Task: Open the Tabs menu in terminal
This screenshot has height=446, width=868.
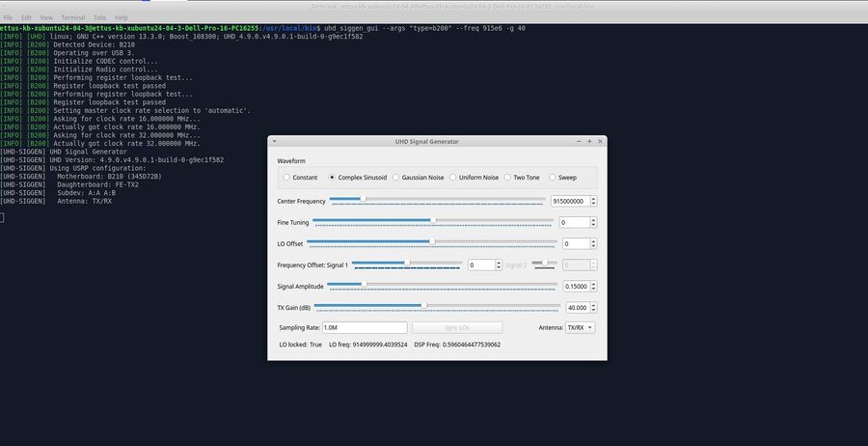Action: [x=99, y=17]
